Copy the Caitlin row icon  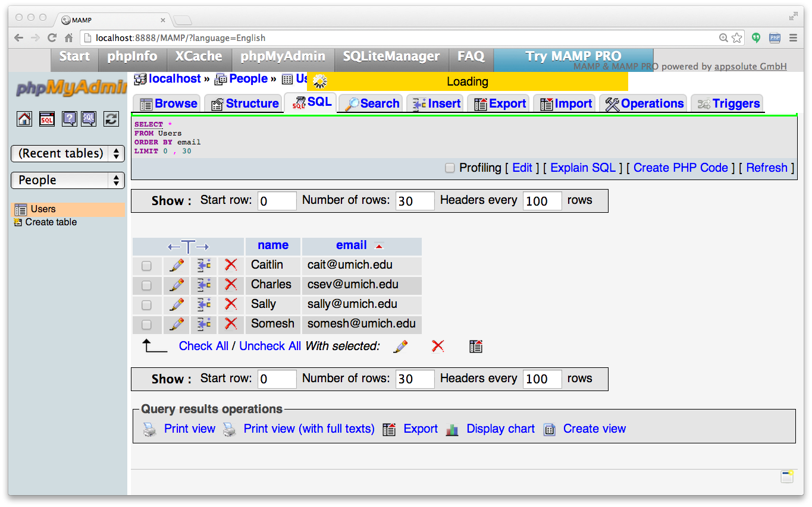click(x=204, y=265)
